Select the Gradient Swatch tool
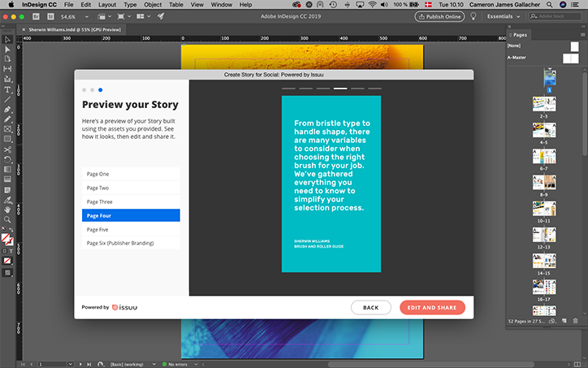This screenshot has width=588, height=368. (7, 170)
